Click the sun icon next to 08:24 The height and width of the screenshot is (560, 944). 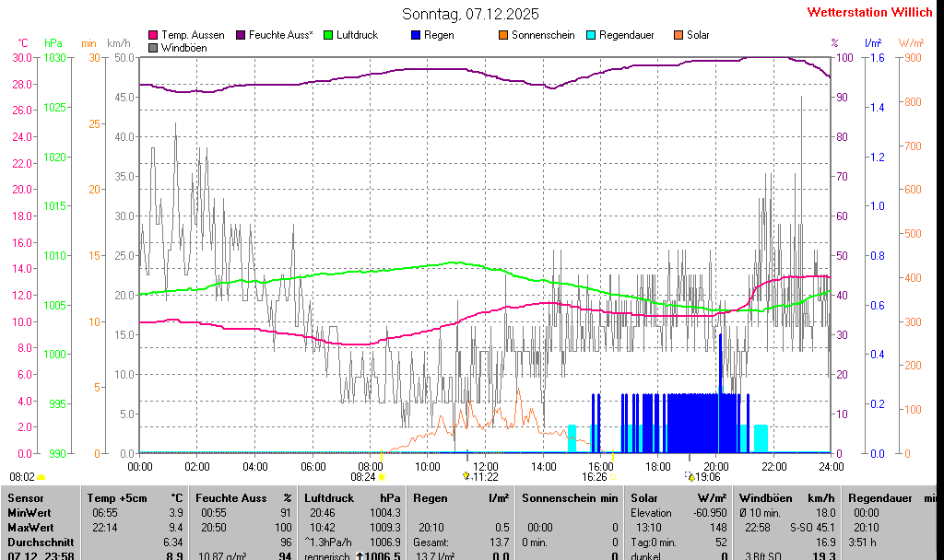coord(382,477)
